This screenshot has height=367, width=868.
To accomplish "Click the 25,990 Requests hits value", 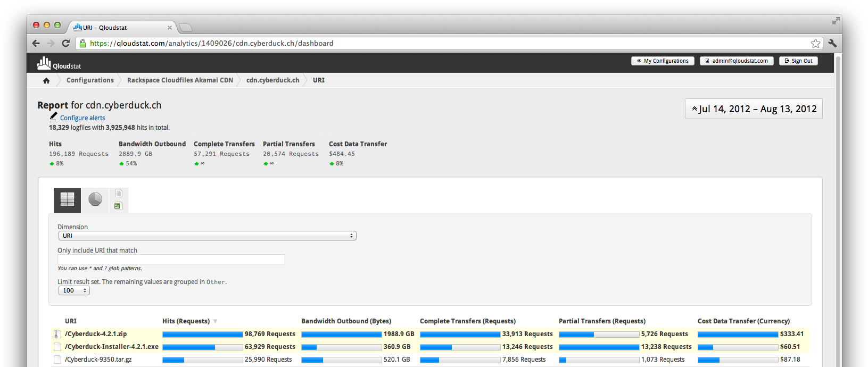I will pyautogui.click(x=268, y=360).
